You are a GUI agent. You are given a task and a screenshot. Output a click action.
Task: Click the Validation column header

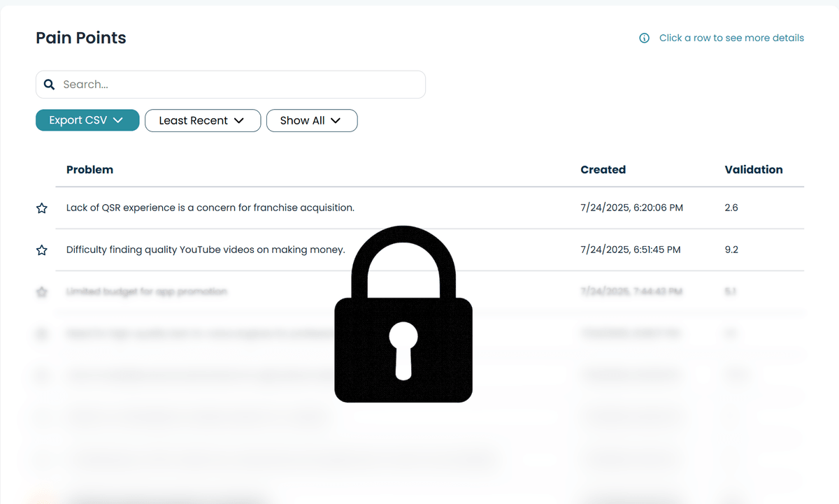click(x=753, y=169)
